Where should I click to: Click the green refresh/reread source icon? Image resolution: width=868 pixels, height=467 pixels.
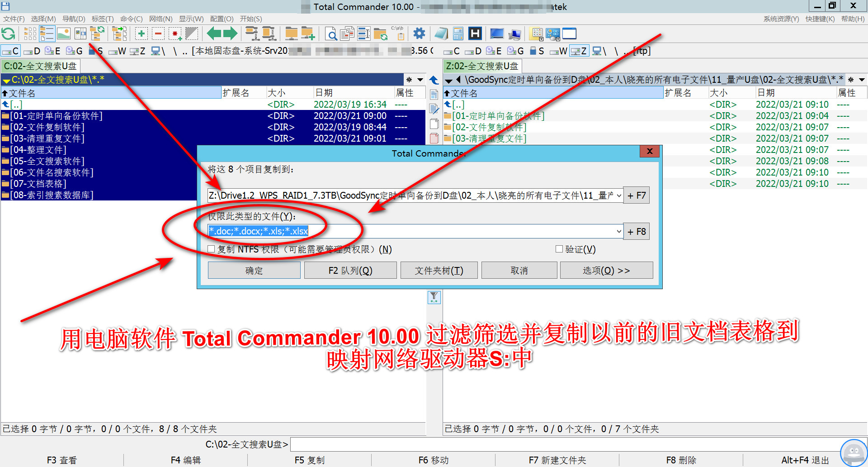[x=9, y=33]
